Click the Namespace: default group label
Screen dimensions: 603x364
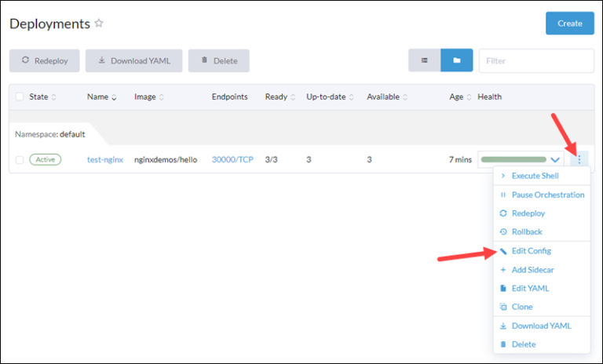[x=50, y=134]
